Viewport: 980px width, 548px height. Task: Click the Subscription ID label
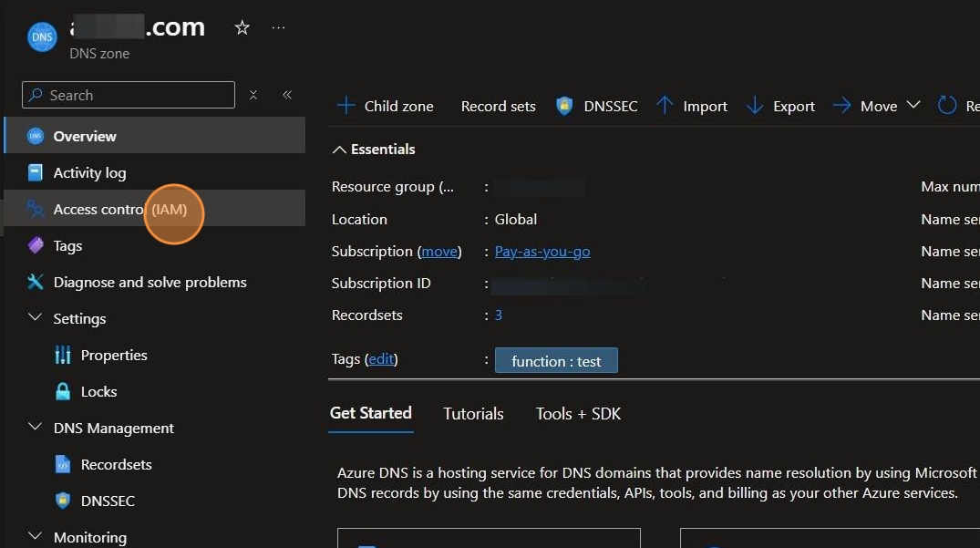point(381,283)
